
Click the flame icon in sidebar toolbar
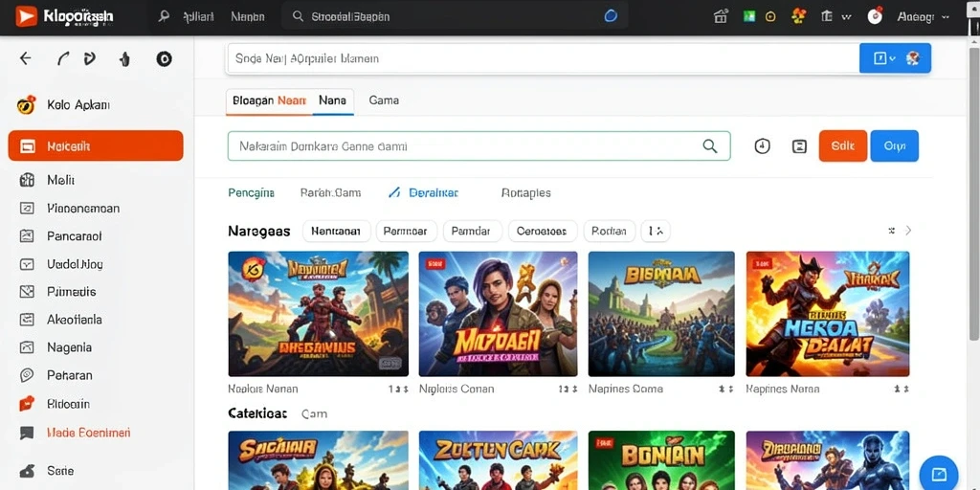tap(125, 59)
